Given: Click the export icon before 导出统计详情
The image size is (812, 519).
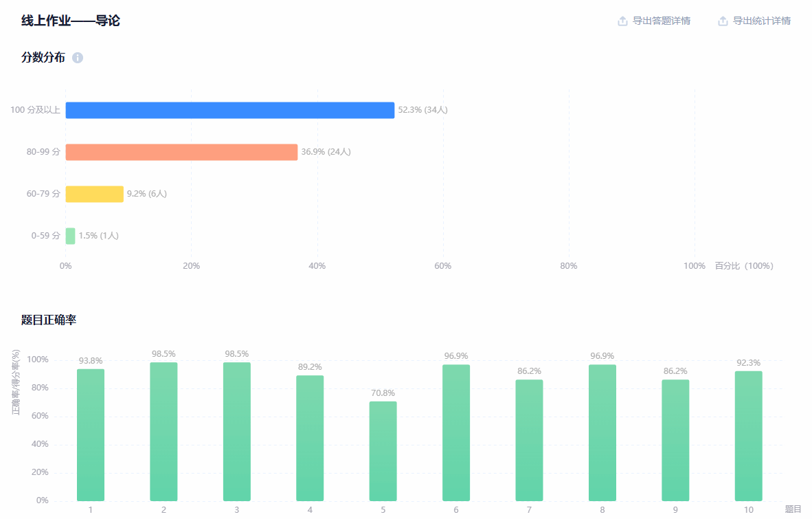Looking at the screenshot, I should 723,21.
